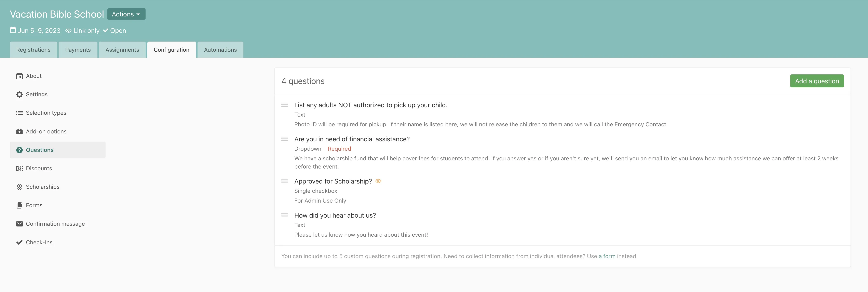Click the Settings gear icon
The image size is (868, 292).
pos(19,94)
